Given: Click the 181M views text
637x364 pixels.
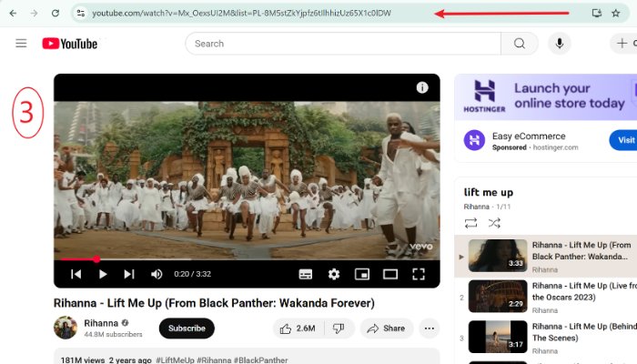Looking at the screenshot, I should point(83,360).
